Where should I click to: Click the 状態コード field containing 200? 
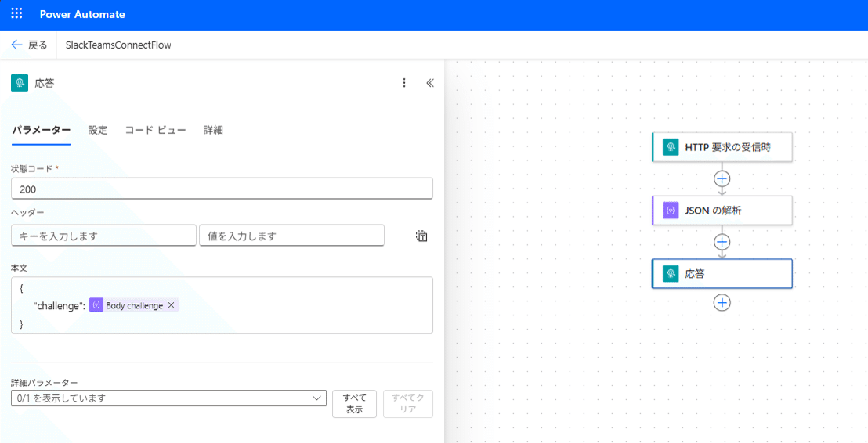(x=222, y=189)
